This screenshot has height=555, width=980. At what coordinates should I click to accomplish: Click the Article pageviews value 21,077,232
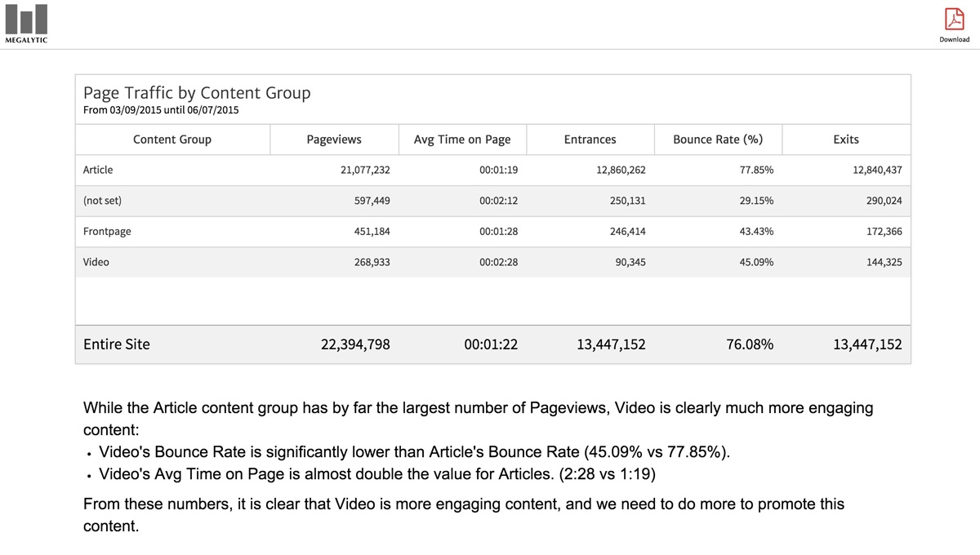[365, 170]
